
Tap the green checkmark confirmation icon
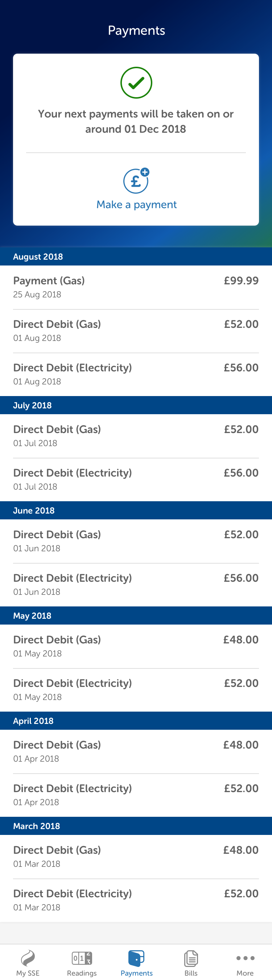click(136, 83)
